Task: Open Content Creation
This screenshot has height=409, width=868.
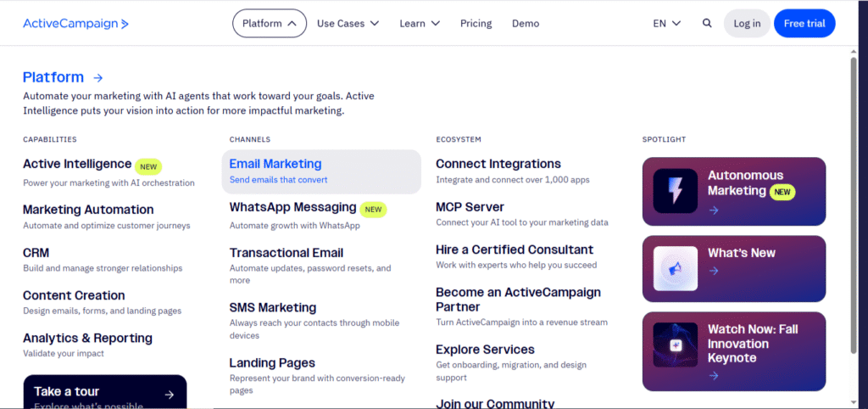Action: pyautogui.click(x=74, y=295)
